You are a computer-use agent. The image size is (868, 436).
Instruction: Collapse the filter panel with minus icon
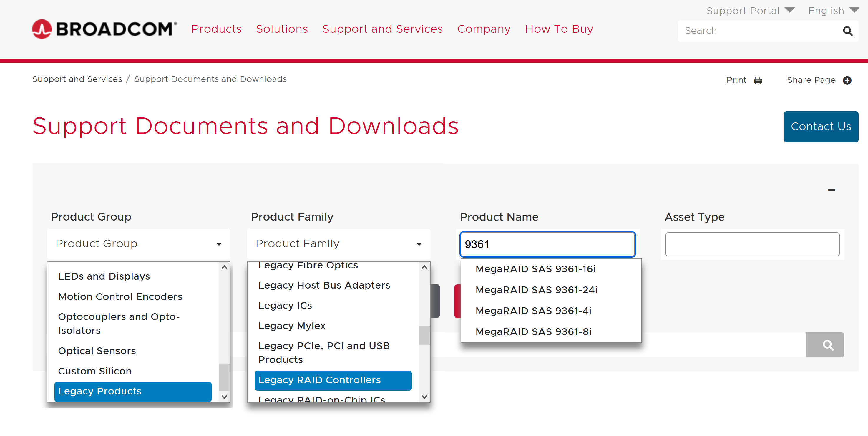click(831, 190)
